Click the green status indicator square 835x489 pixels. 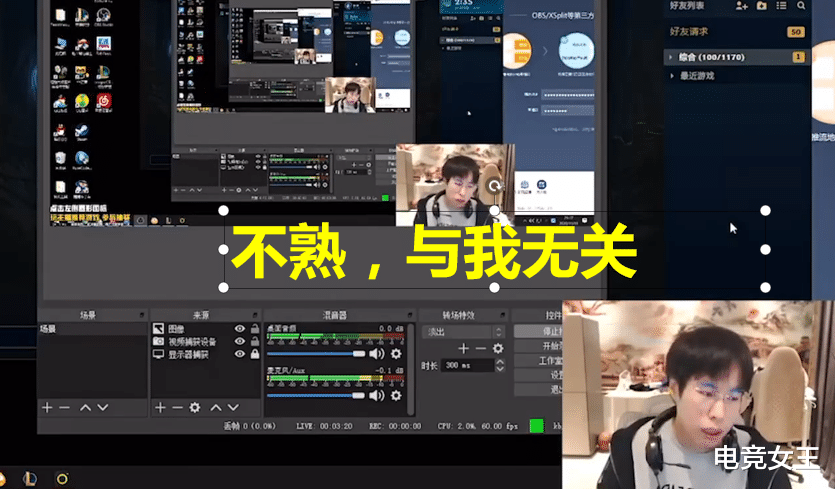(536, 426)
